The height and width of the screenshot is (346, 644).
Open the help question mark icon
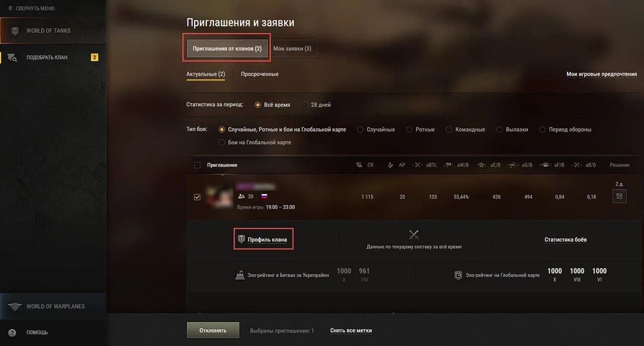12,332
